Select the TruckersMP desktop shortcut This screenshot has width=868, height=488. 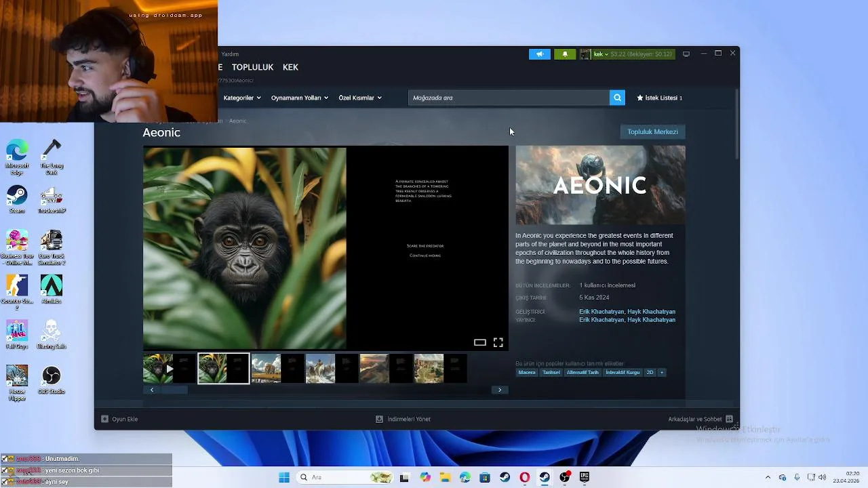pyautogui.click(x=52, y=200)
